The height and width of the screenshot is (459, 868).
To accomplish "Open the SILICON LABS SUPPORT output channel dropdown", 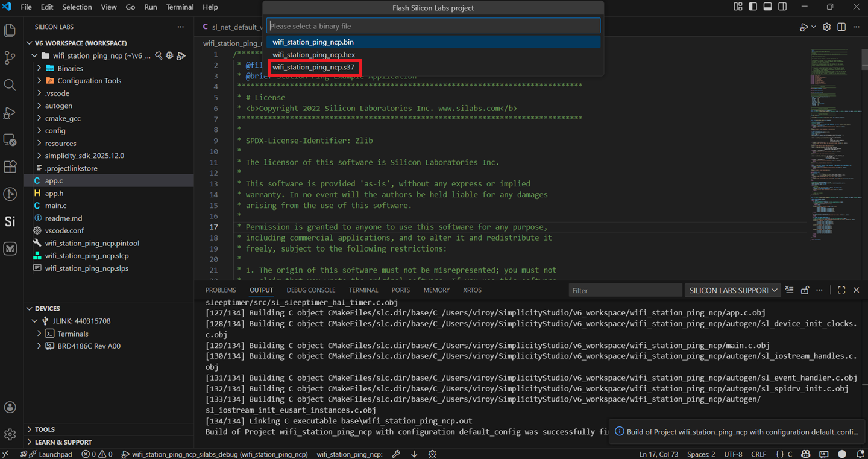I will tap(732, 290).
